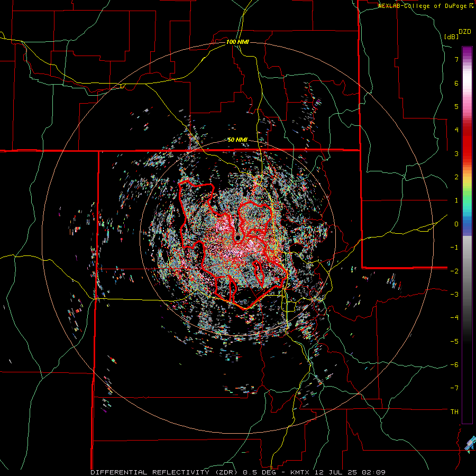Click the -3 dB legend tick label

coord(454,295)
